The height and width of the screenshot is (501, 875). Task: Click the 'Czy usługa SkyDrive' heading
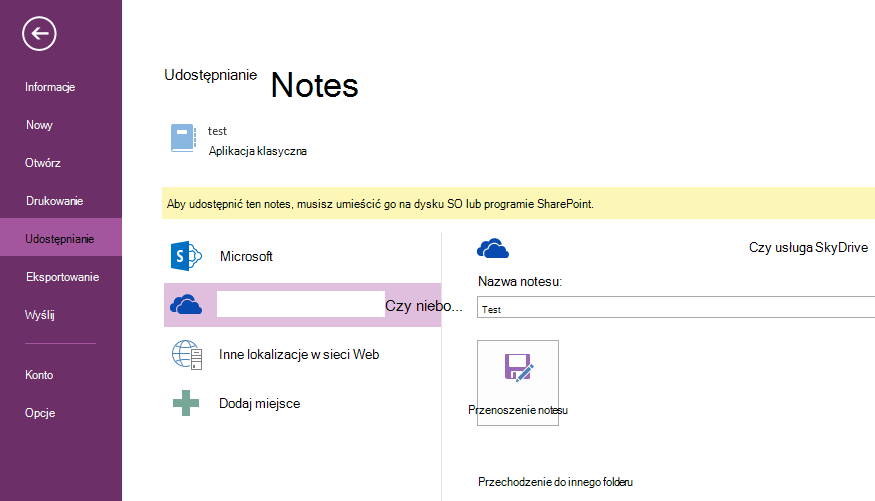point(808,248)
